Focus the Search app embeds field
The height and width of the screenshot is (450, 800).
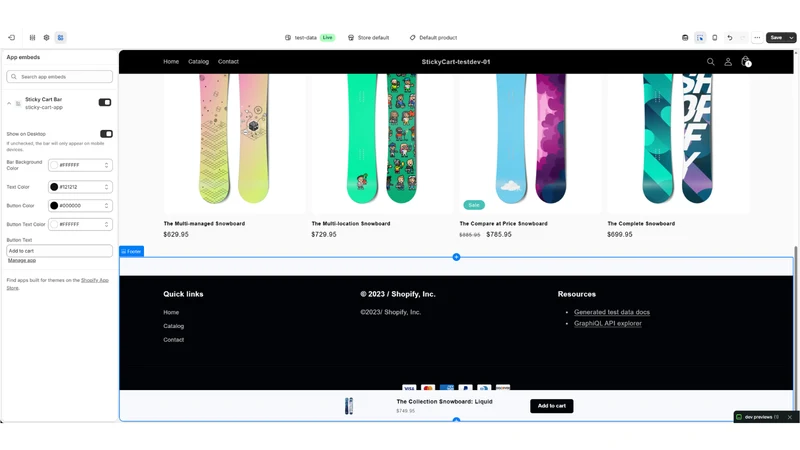60,77
